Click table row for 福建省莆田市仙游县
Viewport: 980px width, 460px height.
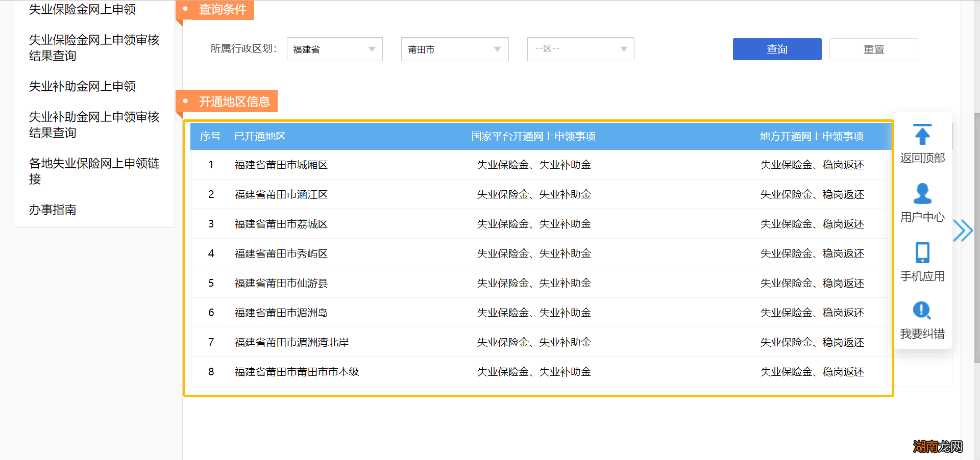pyautogui.click(x=280, y=283)
